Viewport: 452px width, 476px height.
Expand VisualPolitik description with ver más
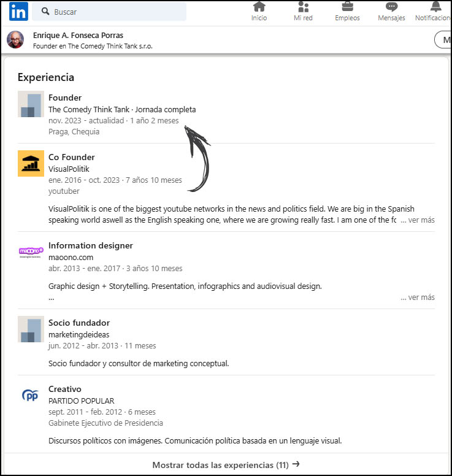click(418, 220)
